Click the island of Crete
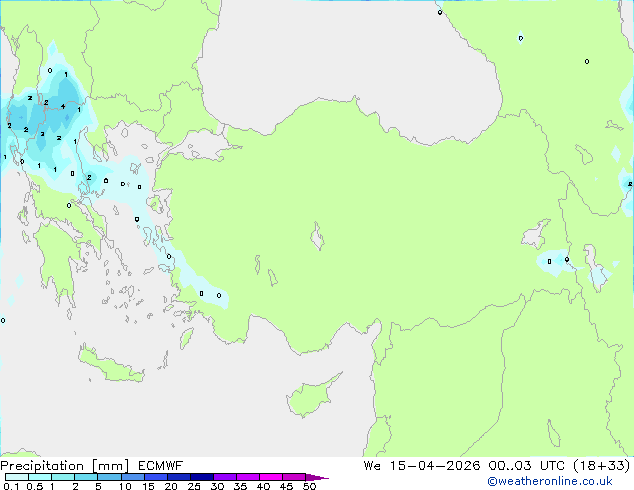The image size is (634, 490). click(x=110, y=366)
